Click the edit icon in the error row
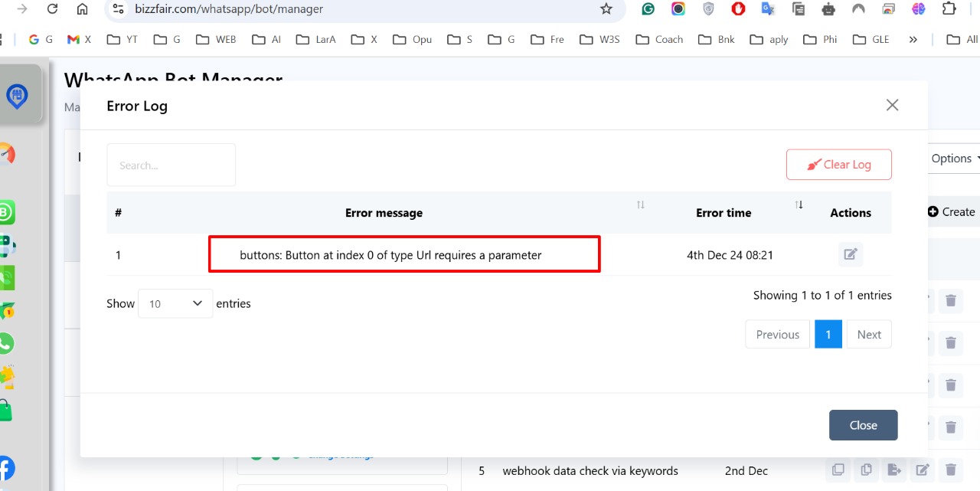The image size is (980, 491). click(850, 255)
